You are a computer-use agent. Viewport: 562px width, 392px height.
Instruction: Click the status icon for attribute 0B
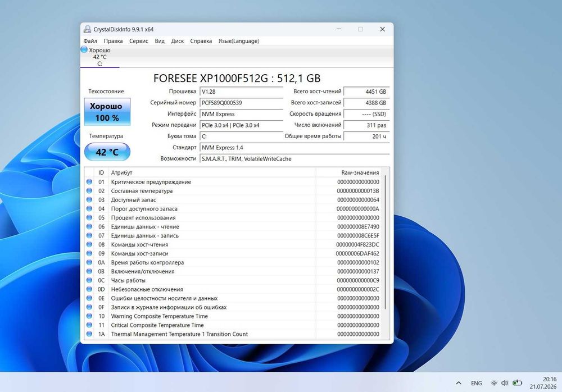[89, 271]
